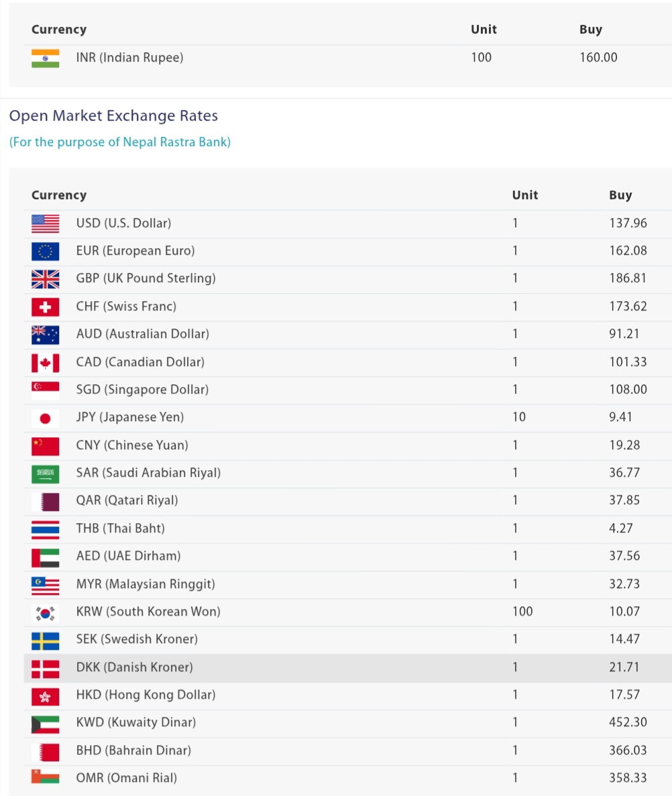Click the Indian flag icon
672x796 pixels.
[45, 58]
